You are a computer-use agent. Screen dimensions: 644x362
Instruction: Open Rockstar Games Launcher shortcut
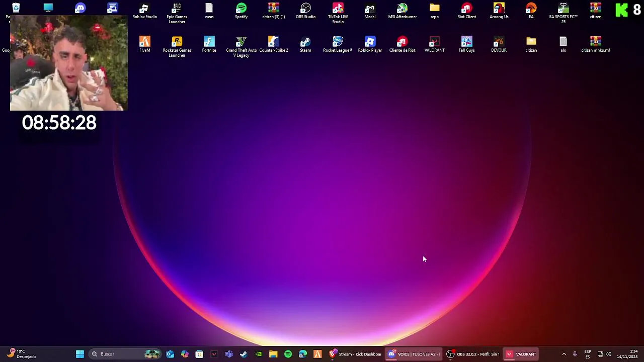177,47
